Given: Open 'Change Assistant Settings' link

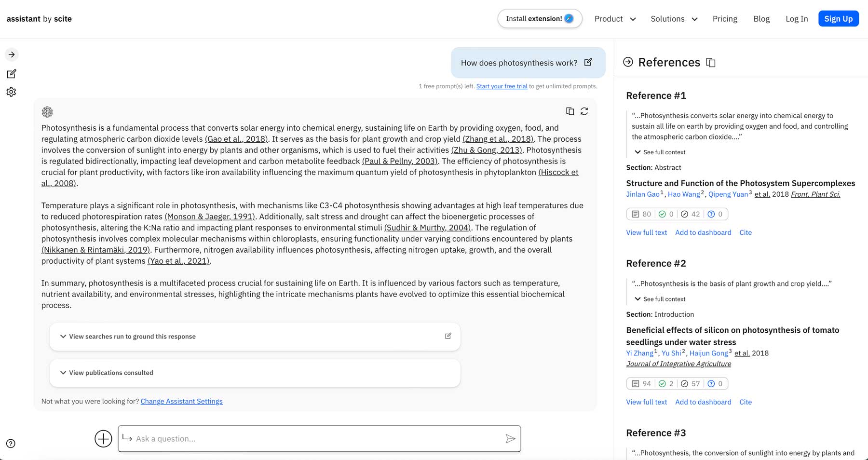Looking at the screenshot, I should [x=181, y=401].
